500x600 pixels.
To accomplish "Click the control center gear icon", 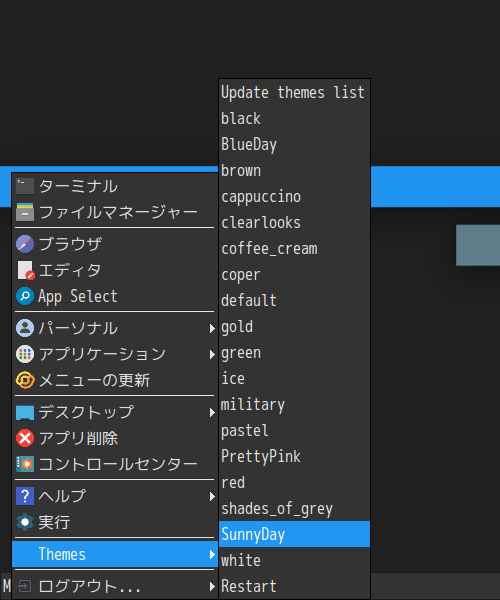I will [25, 464].
